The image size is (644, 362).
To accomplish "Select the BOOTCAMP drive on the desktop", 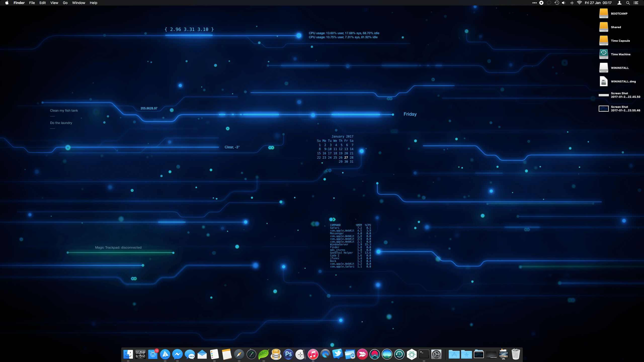I will [604, 13].
